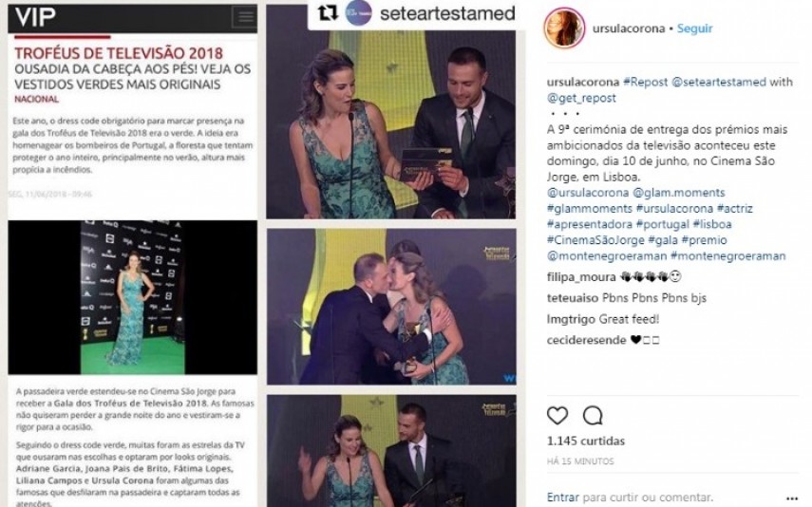Click the repost arrows icon
The image size is (812, 507).
tap(327, 13)
